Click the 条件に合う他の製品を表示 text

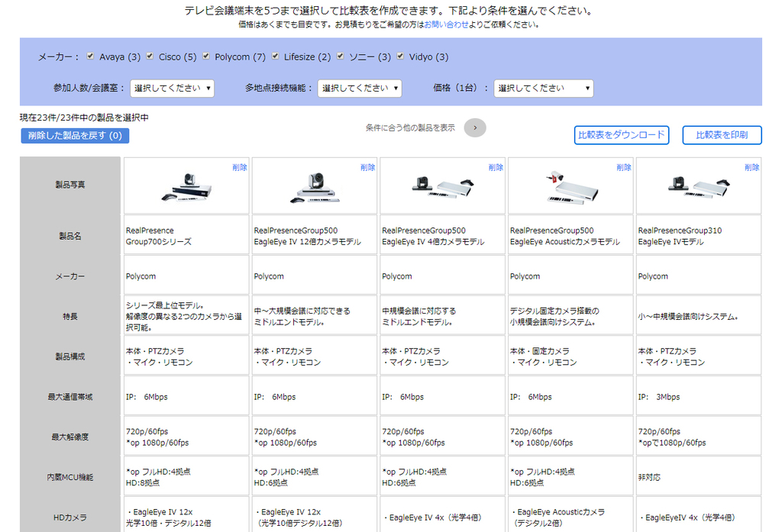click(x=410, y=127)
